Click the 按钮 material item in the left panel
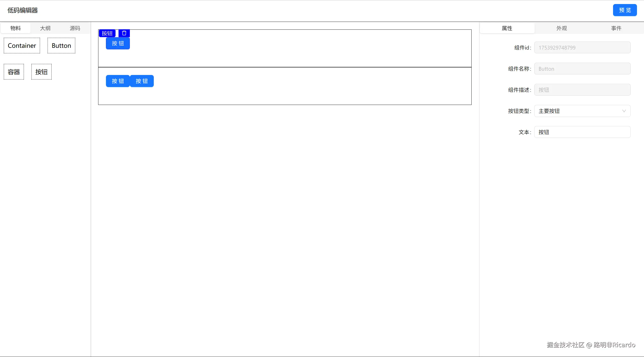644x357 pixels. (x=42, y=72)
